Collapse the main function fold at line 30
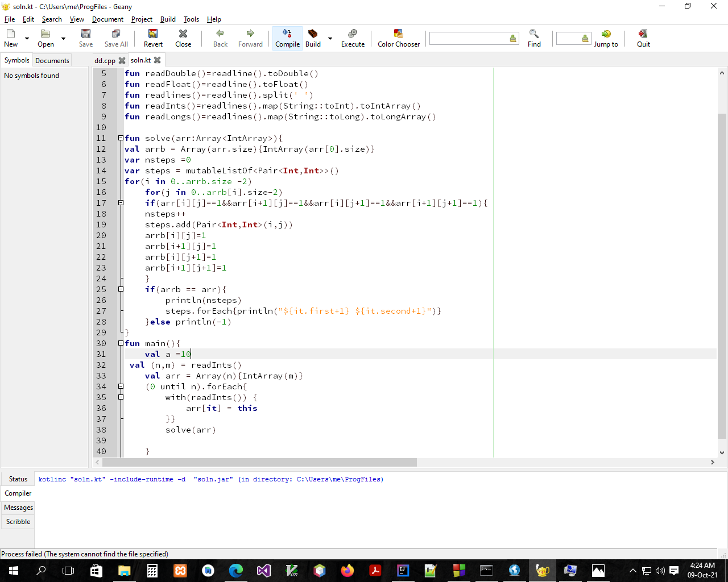Viewport: 728px width, 582px height. (x=121, y=343)
